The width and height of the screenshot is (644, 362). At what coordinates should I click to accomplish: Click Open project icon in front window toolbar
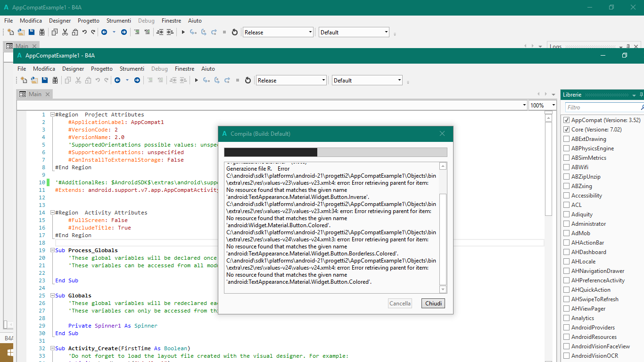34,81
